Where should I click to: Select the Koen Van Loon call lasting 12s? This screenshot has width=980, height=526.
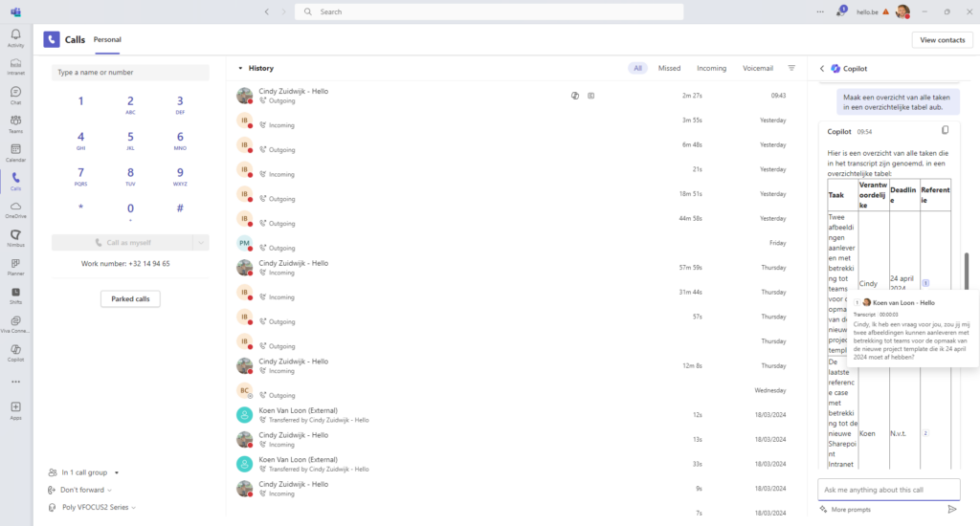click(517, 415)
